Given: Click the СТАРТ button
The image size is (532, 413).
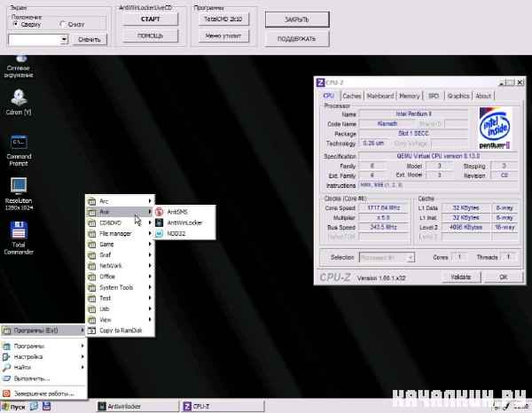Looking at the screenshot, I should (150, 19).
